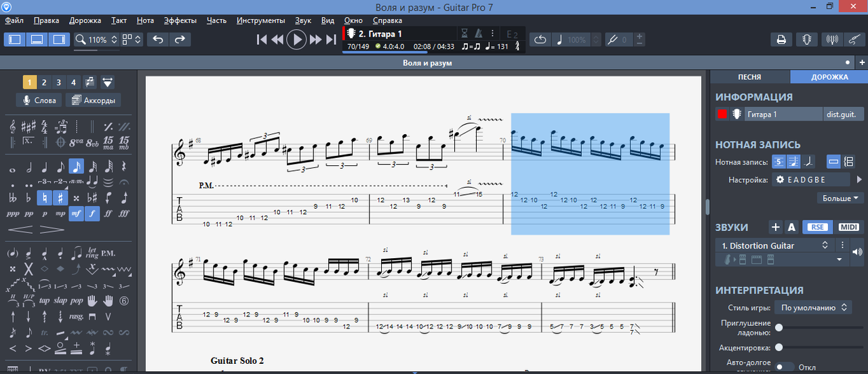Select the sixteenth note duration in palette
This screenshot has height=374, width=868.
point(77,166)
